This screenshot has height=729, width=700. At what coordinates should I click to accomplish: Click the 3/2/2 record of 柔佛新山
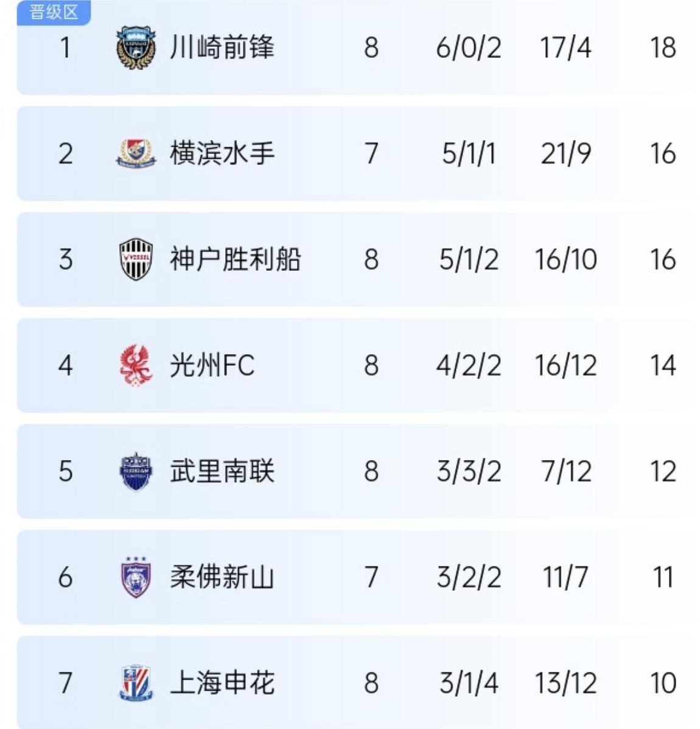pos(470,578)
